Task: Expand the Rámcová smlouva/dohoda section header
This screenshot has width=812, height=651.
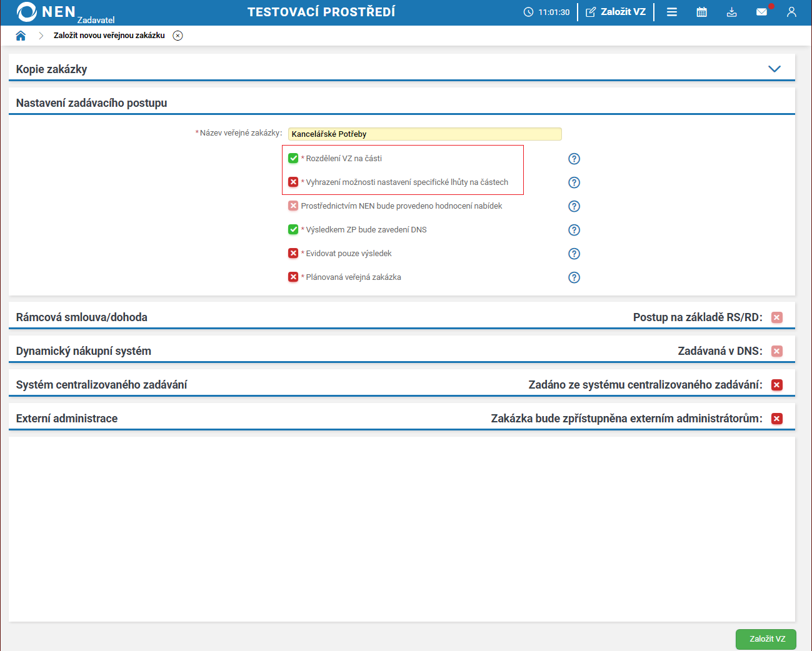Action: [82, 317]
